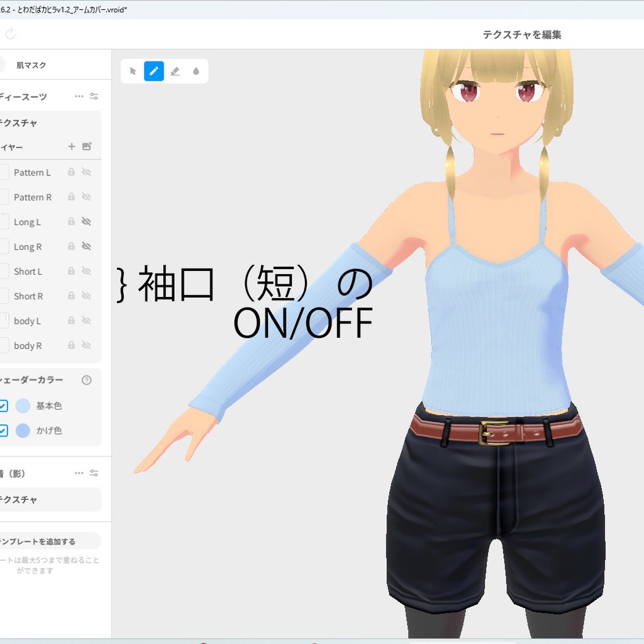This screenshot has height=644, width=644.
Task: Unhide the body L layer
Action: click(87, 321)
